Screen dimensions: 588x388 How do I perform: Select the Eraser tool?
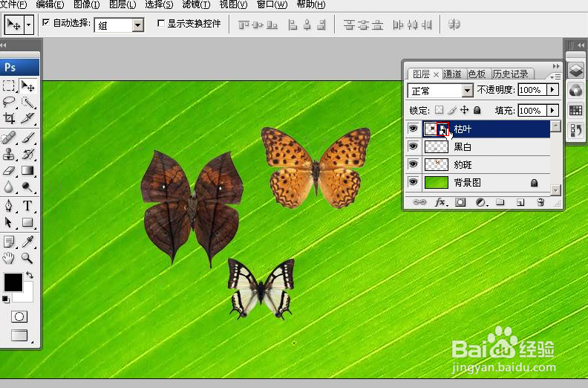tap(9, 170)
